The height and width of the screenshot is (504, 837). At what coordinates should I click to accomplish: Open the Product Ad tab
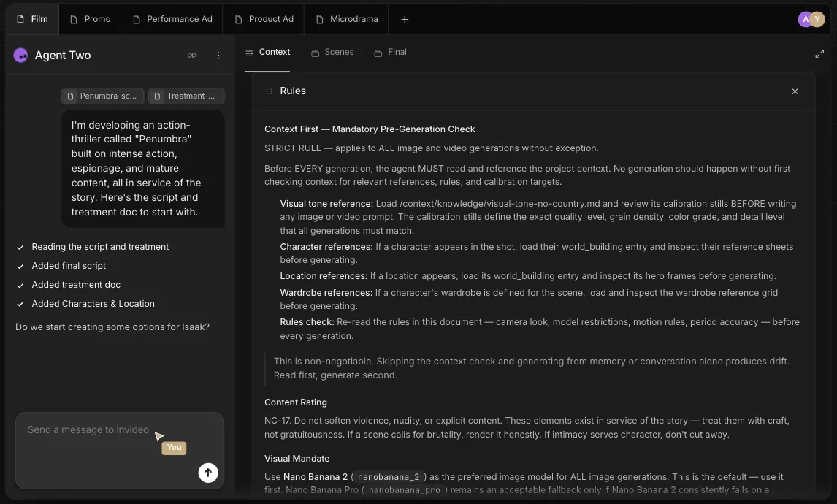[x=264, y=19]
